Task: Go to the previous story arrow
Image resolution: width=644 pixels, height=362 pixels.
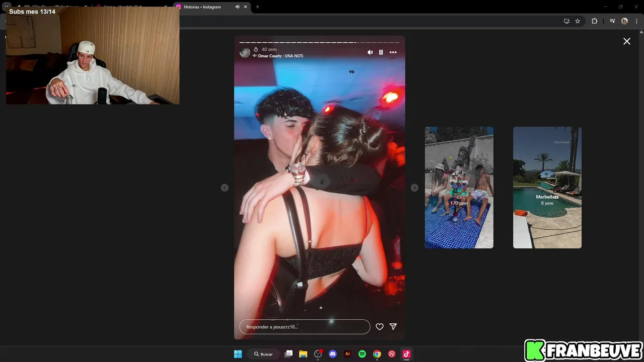Action: click(225, 188)
